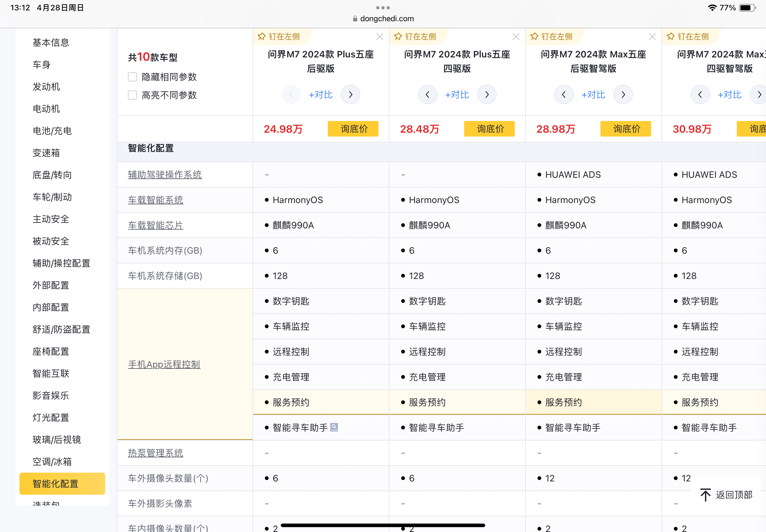Click previous-model arrow under 28.48万 Plus四驱版
Viewport: 766px width, 532px height.
[x=427, y=95]
